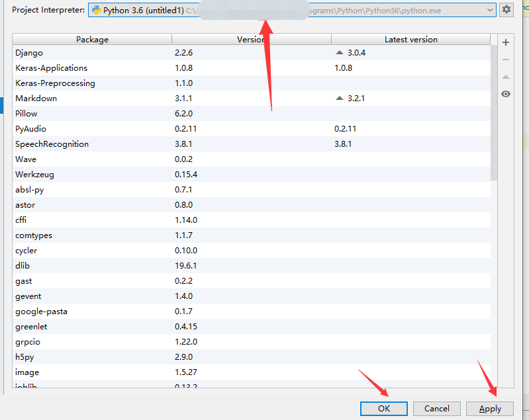The width and height of the screenshot is (529, 420).
Task: Select the dlib package
Action: tap(252, 266)
